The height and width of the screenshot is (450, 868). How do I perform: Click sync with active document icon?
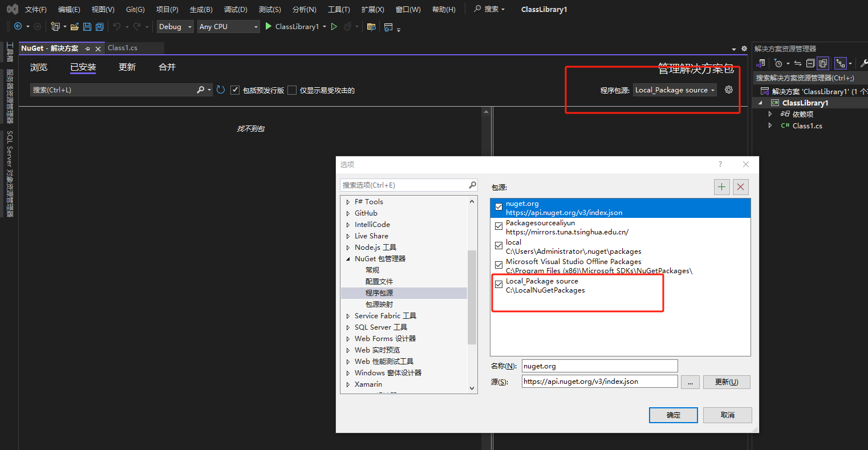coord(798,63)
